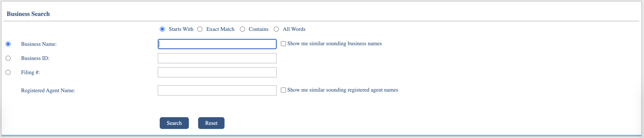
Task: Click the Filing # input box
Action: click(217, 73)
